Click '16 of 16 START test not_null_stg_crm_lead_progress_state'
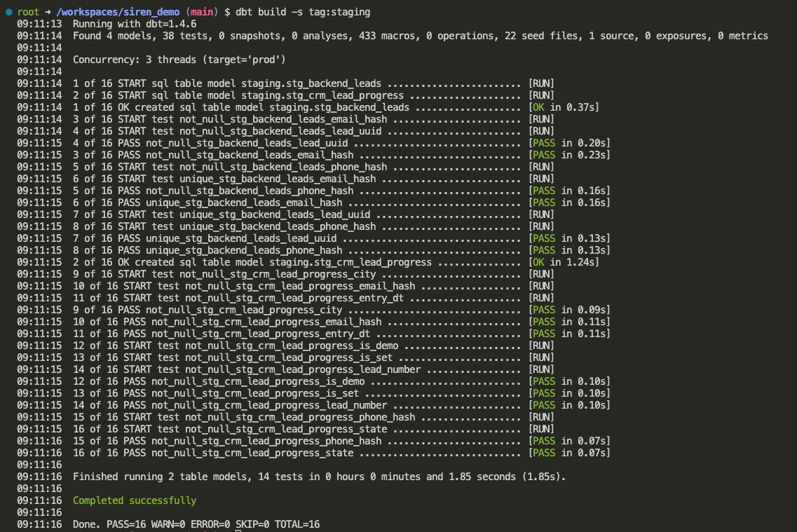Image resolution: width=797 pixels, height=532 pixels. coord(230,429)
